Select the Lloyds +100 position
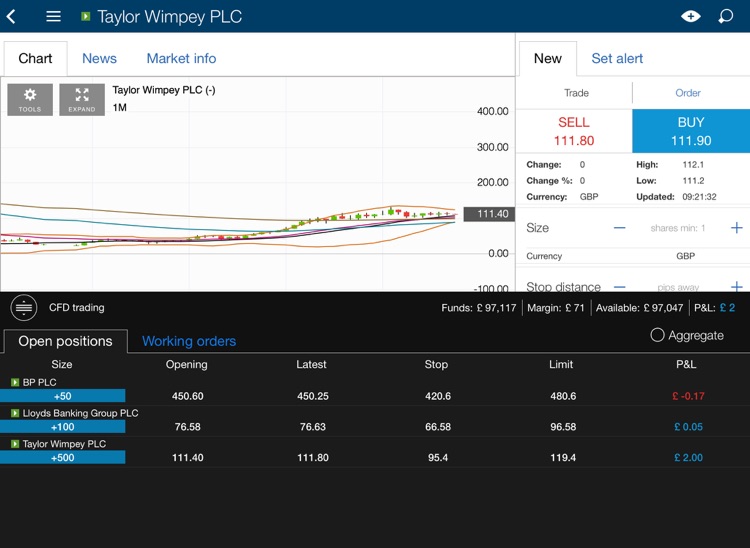This screenshot has width=750, height=548. pos(63,427)
